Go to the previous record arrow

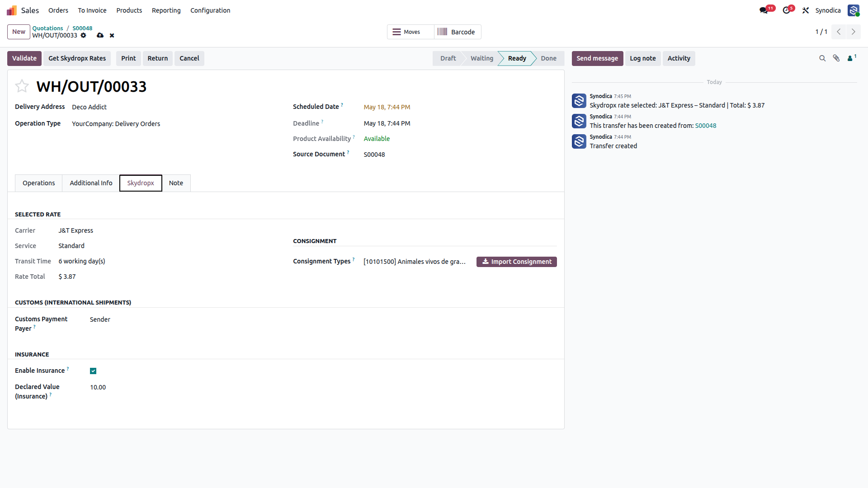coord(839,32)
